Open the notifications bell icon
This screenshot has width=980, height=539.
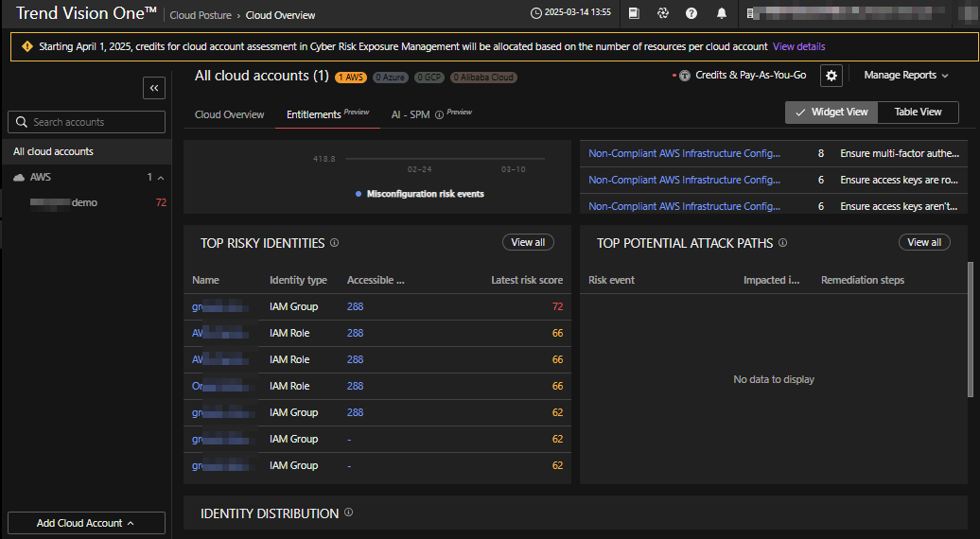[x=722, y=14]
